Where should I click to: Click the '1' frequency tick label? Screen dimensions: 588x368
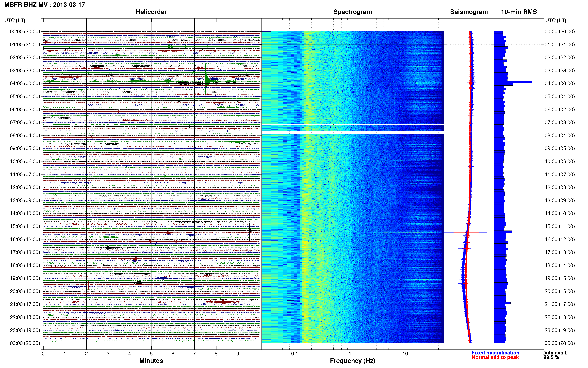(350, 354)
